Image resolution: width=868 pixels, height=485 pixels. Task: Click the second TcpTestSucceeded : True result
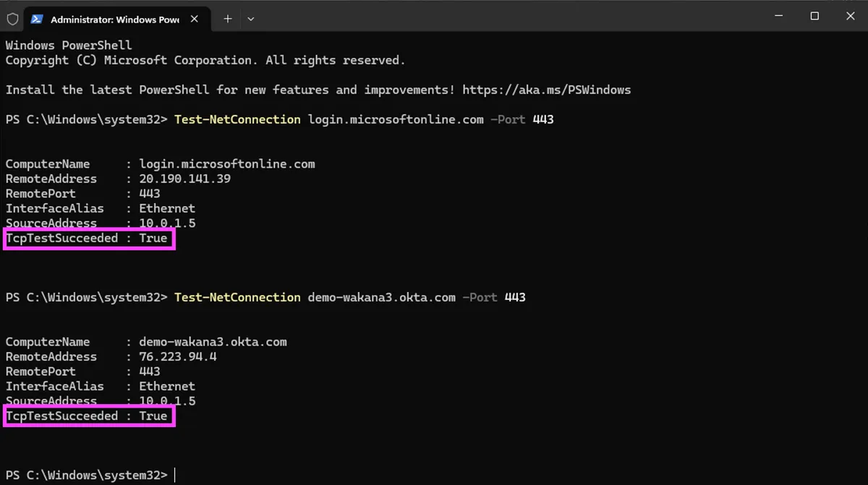coord(87,416)
